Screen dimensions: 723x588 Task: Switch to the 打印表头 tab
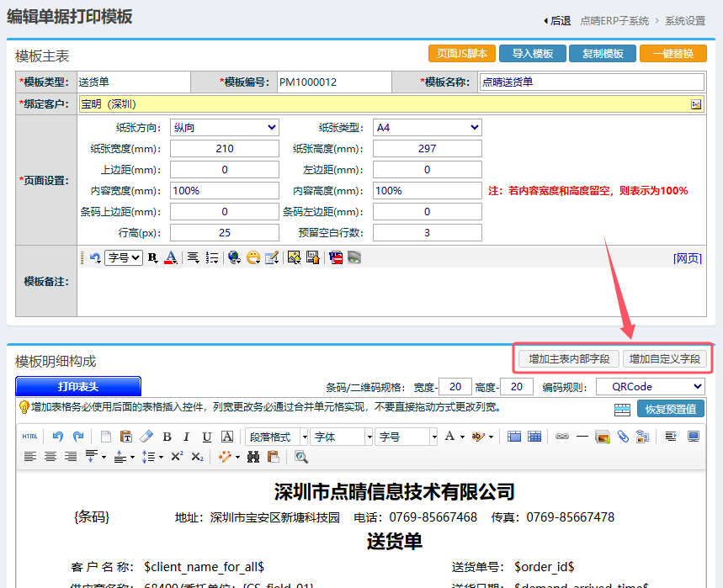[x=78, y=387]
